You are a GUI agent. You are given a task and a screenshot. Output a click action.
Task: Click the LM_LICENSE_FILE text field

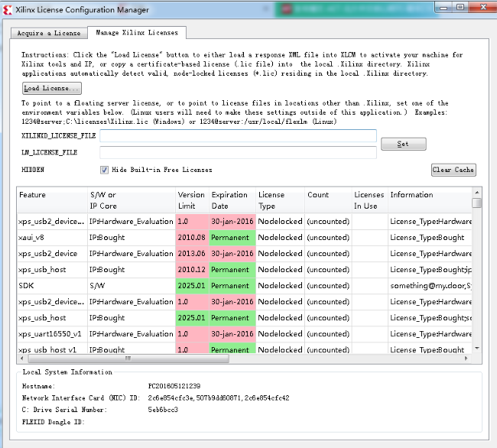click(238, 153)
